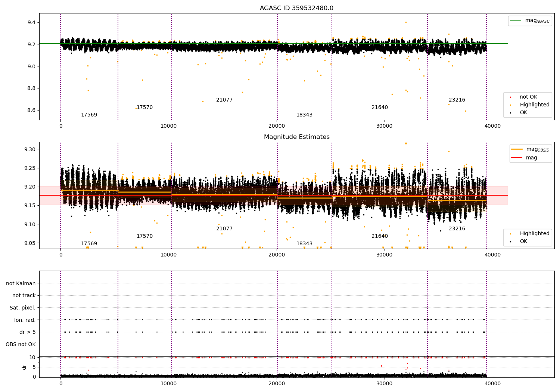
Task: Click the "Ion. rad." row label
Action: [25, 320]
